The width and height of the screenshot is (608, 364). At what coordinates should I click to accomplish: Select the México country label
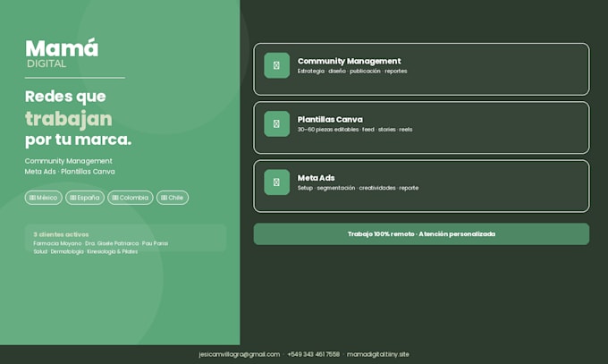46,198
